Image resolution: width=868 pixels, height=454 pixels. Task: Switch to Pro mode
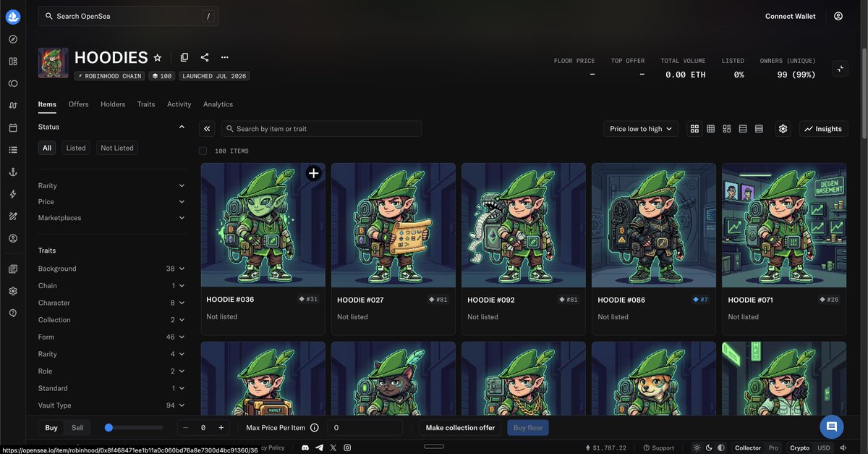[773, 448]
